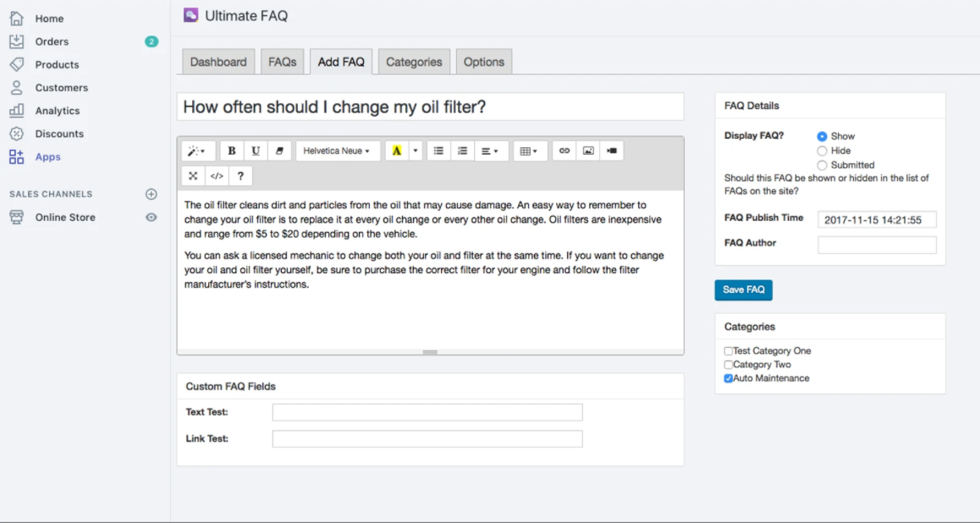Open the paragraph alignment dropdown
980x523 pixels.
(x=491, y=151)
